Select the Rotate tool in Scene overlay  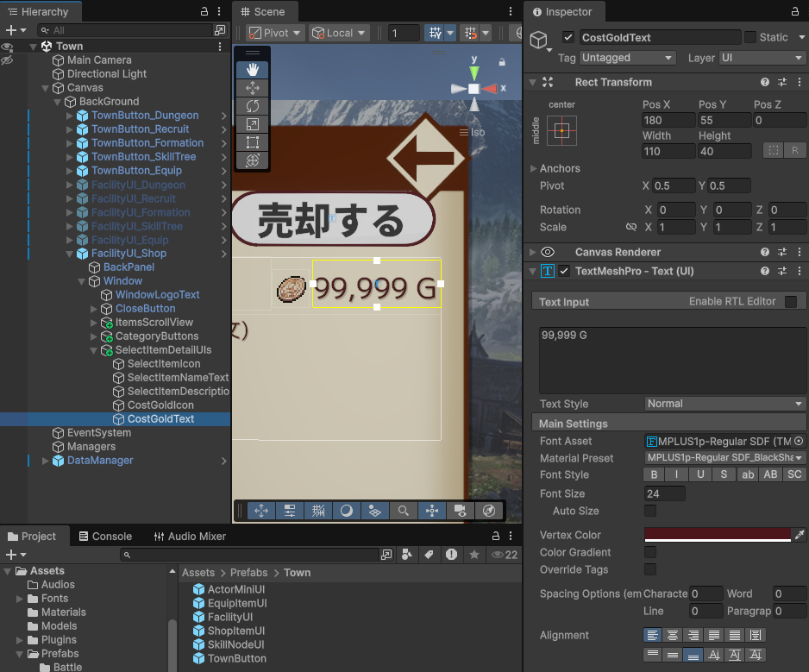[252, 106]
